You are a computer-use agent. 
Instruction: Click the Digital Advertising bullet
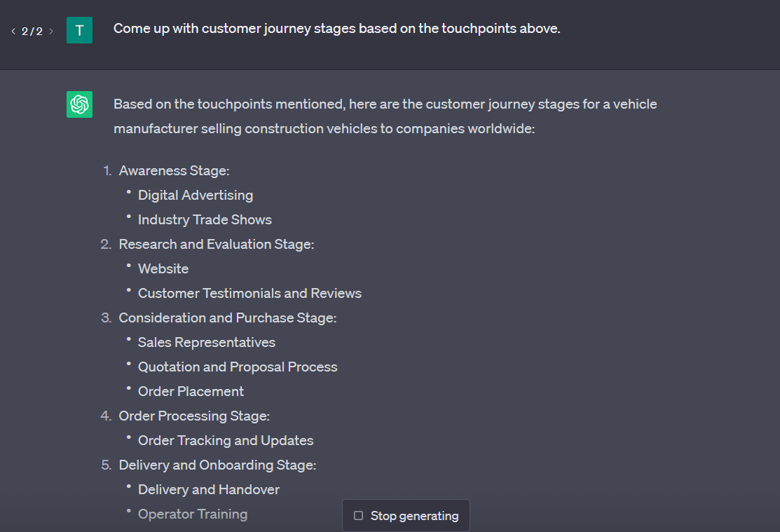click(196, 195)
